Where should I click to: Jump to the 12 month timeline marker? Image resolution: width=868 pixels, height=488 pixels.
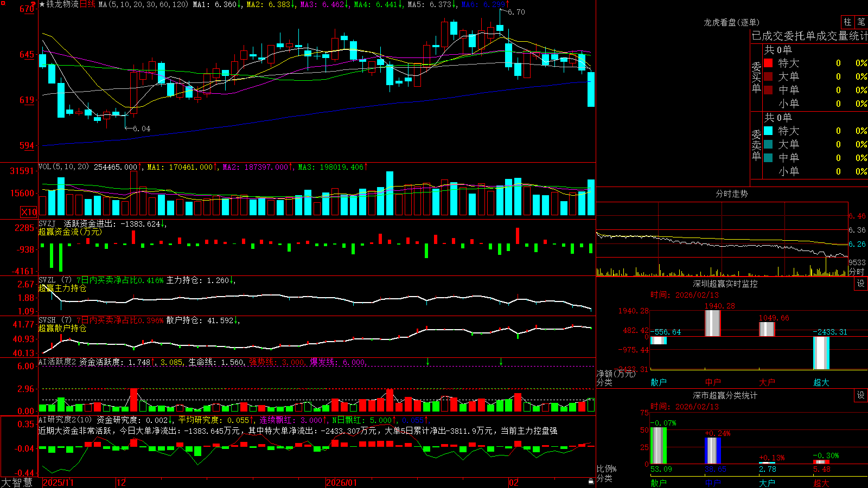tap(122, 483)
